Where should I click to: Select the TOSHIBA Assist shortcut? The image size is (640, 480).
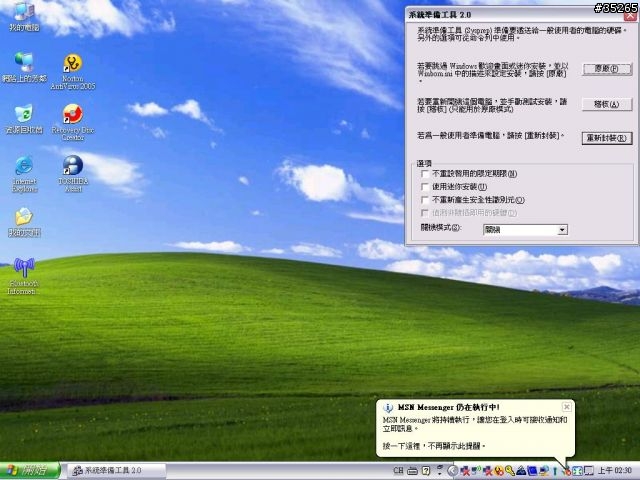point(73,173)
